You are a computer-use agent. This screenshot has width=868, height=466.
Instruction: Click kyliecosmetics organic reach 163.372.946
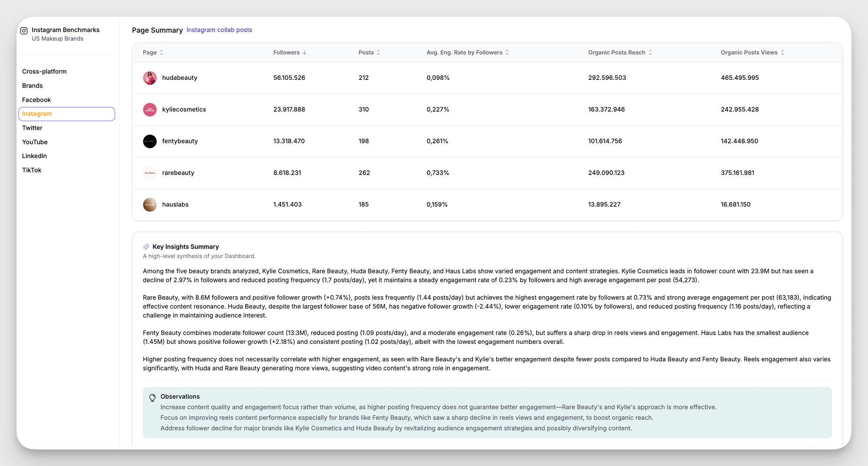click(606, 109)
